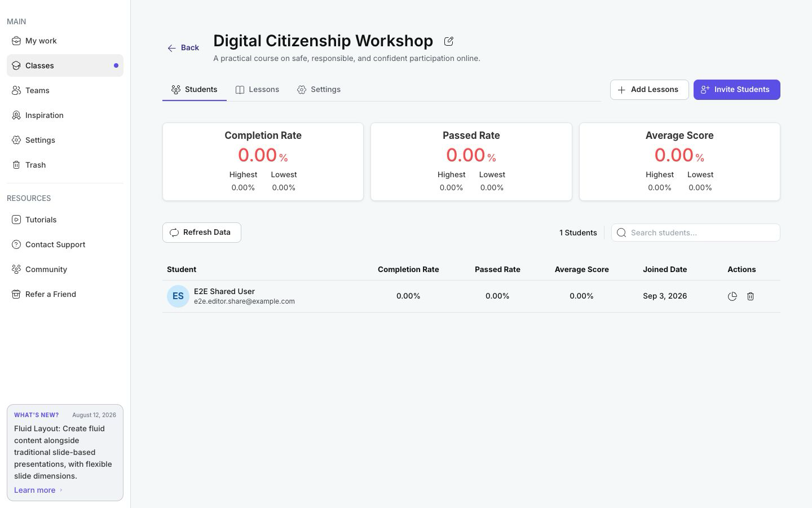Image resolution: width=812 pixels, height=508 pixels.
Task: Open Contact Support
Action: pos(65,244)
